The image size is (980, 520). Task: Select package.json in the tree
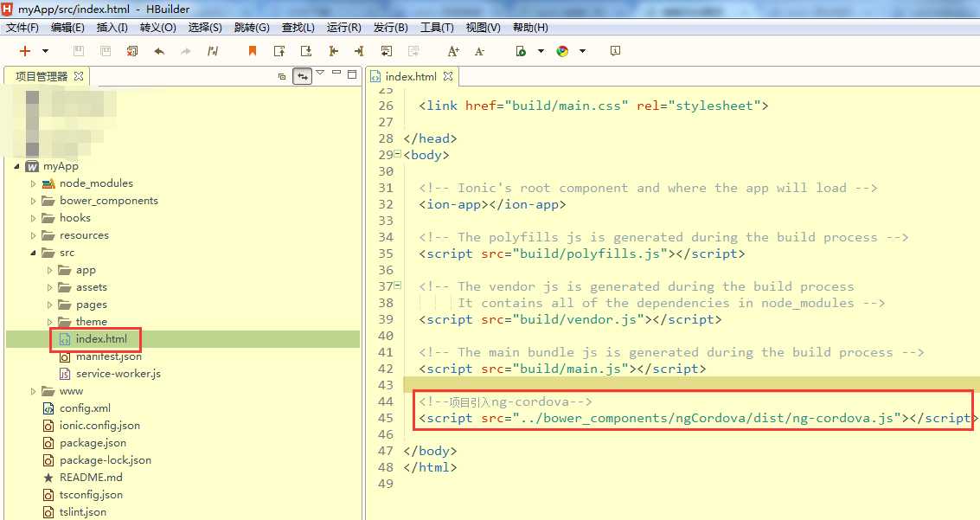[93, 442]
